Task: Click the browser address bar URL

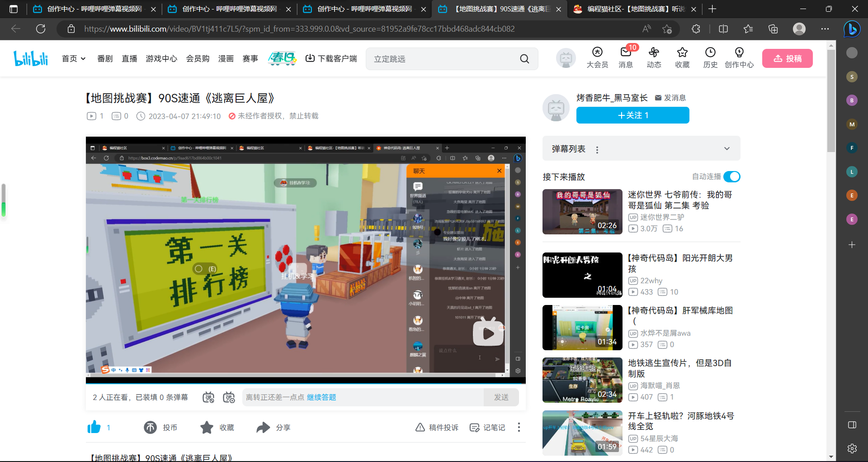Action: coord(299,29)
